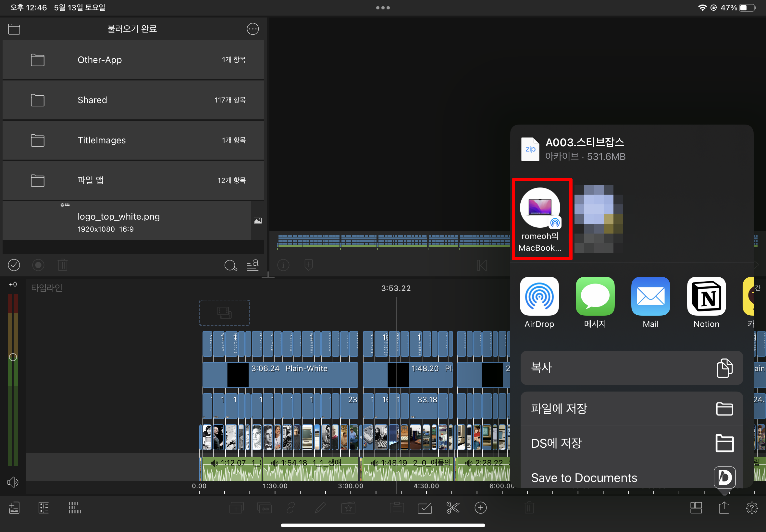This screenshot has width=766, height=532.
Task: Adjust the audio level slider knob
Action: 13,357
